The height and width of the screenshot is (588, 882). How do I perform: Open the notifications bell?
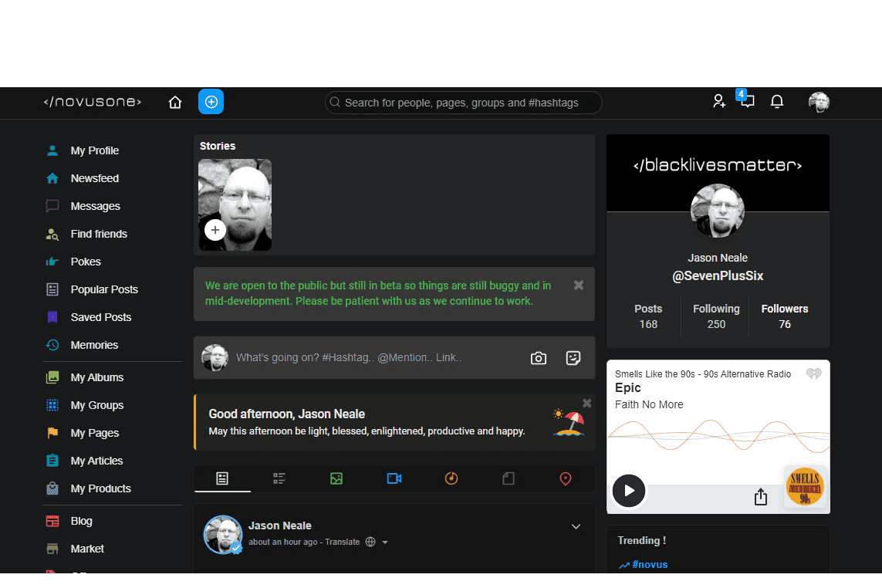[x=777, y=102]
